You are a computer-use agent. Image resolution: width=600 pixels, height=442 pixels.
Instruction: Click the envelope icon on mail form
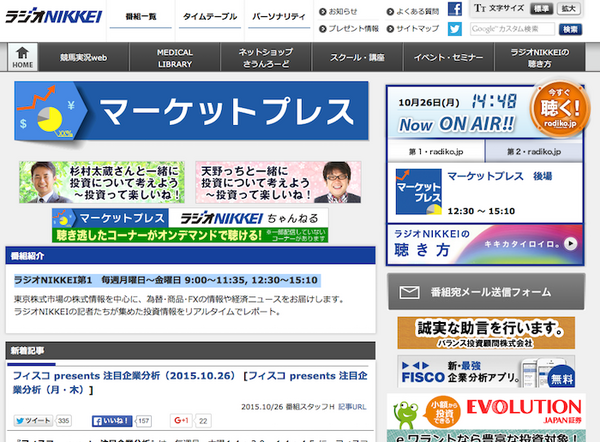pyautogui.click(x=408, y=292)
